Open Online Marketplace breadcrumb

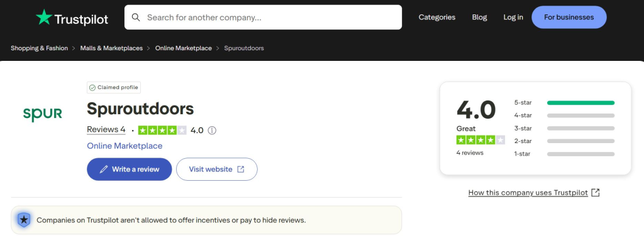(184, 48)
